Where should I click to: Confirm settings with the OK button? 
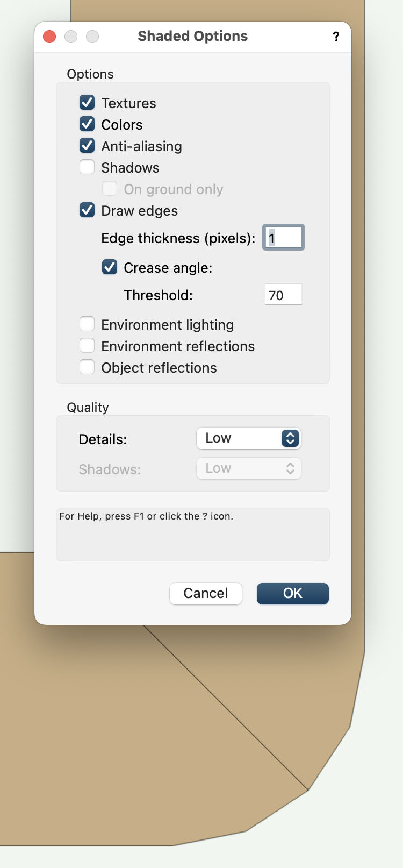(x=292, y=593)
